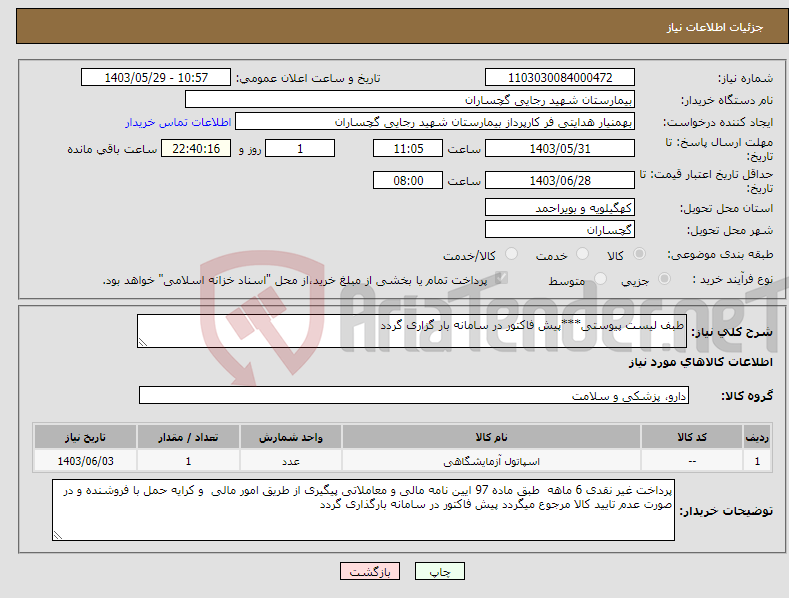The height and width of the screenshot is (598, 789).
Task: Select the کالا/خدمت radio button
Action: 511,254
